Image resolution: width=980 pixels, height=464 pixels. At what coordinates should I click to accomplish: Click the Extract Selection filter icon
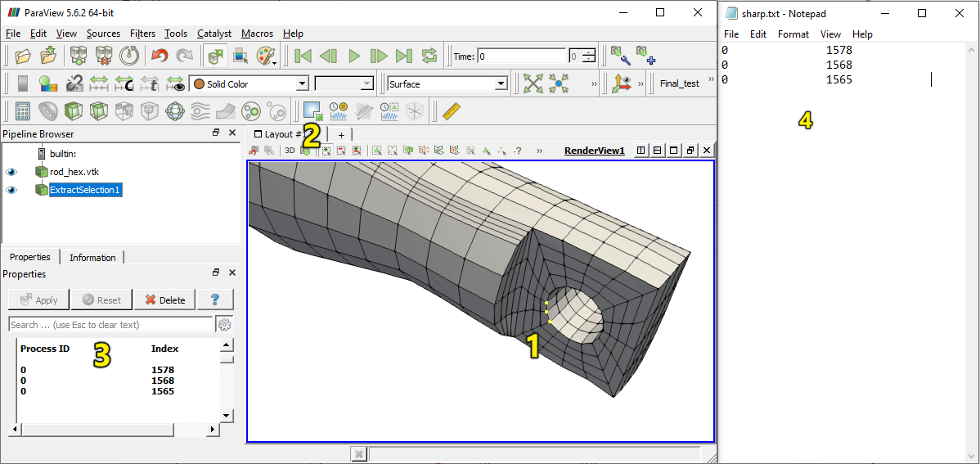coord(312,110)
